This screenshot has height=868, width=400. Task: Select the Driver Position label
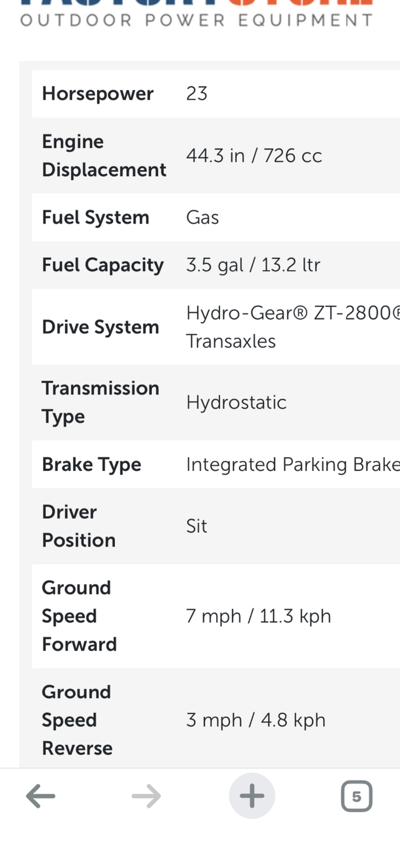79,526
